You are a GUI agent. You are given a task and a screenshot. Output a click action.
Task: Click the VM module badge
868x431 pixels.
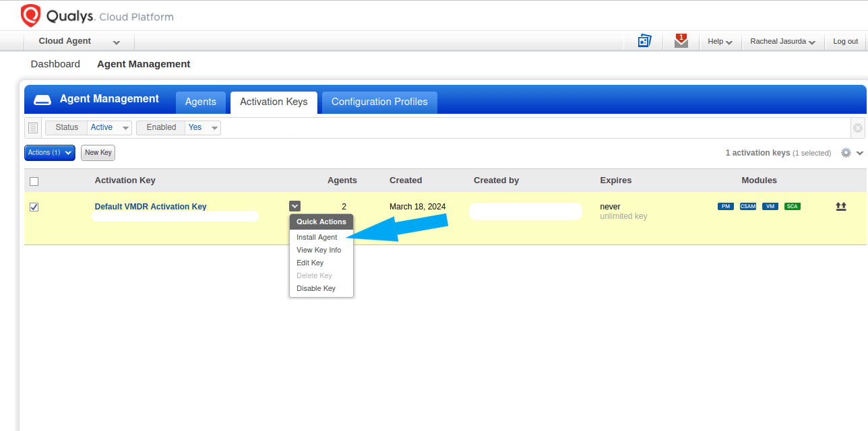pos(770,206)
